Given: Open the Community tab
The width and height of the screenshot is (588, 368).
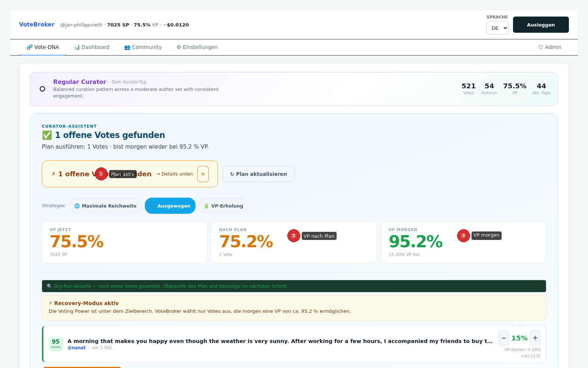Looking at the screenshot, I should (x=143, y=47).
